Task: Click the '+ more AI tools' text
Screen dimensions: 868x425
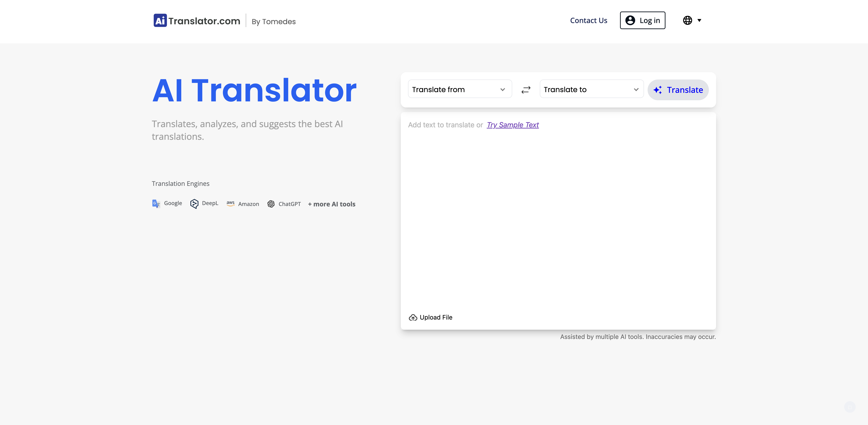Action: [332, 204]
